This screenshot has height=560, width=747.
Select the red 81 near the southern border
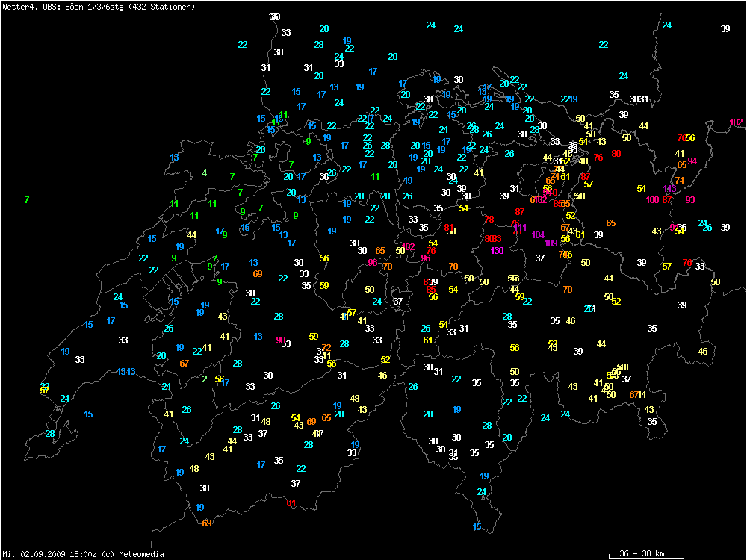[291, 503]
